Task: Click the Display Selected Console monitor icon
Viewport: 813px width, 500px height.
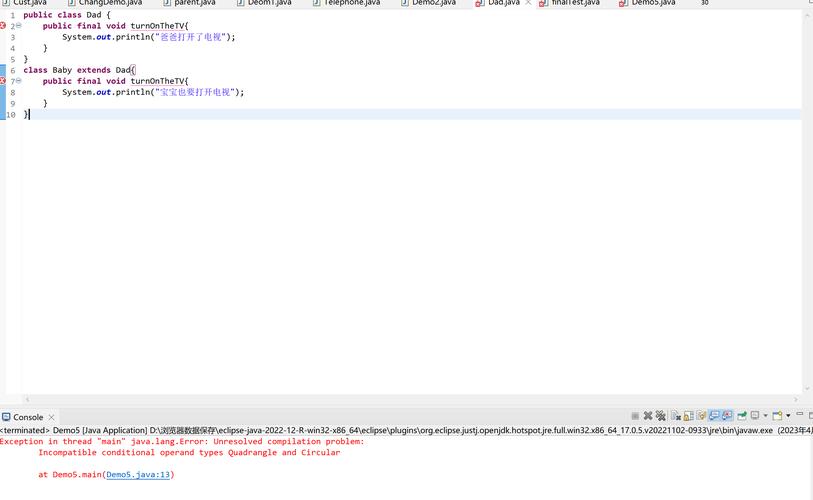Action: click(754, 416)
